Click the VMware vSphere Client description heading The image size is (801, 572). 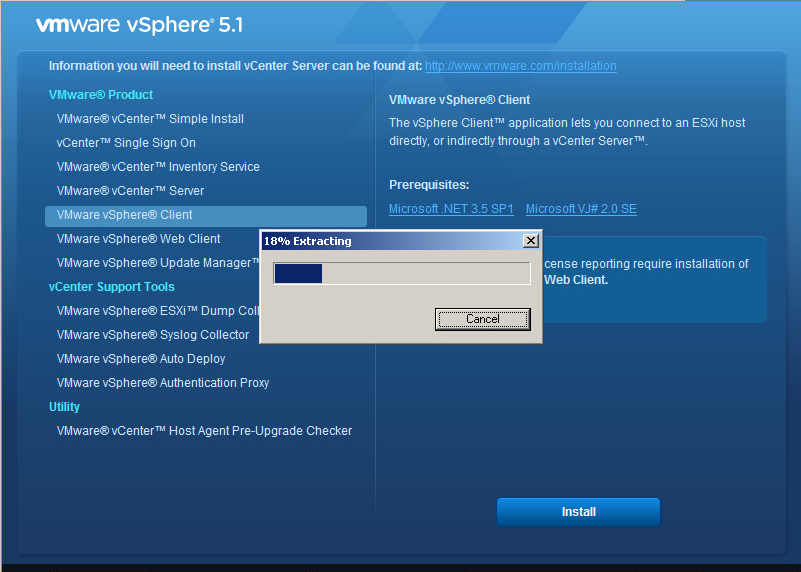pos(459,100)
